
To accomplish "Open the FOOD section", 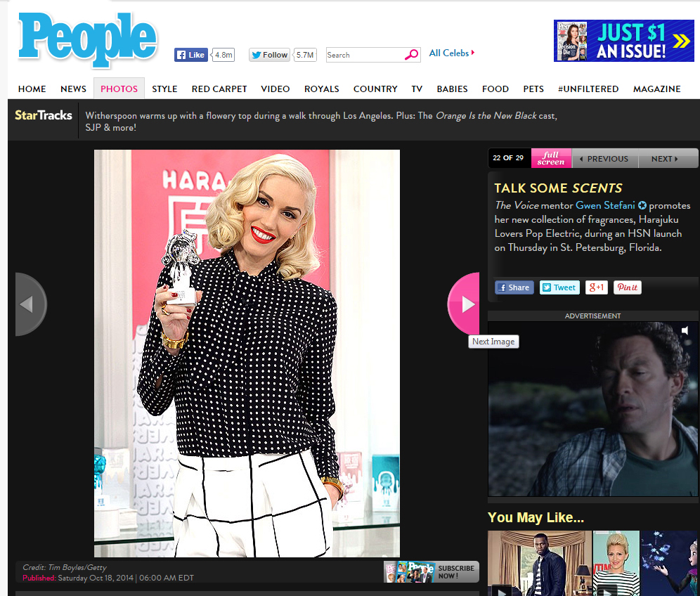I will coord(495,89).
